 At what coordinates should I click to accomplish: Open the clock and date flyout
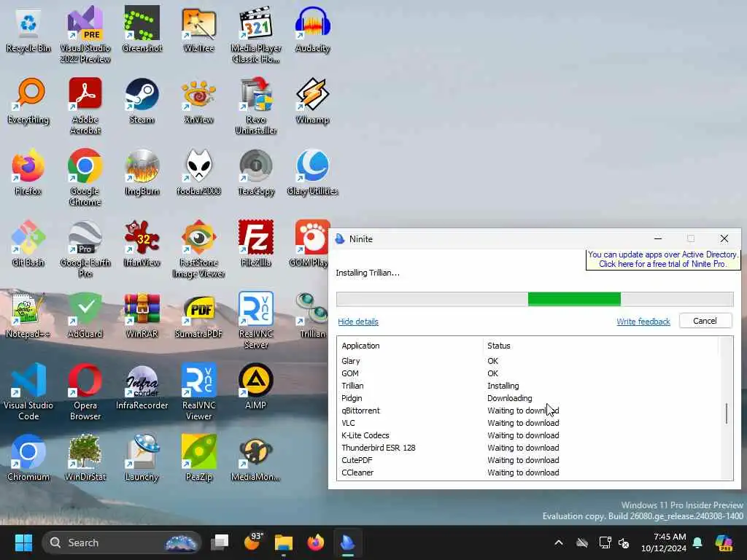pos(664,542)
